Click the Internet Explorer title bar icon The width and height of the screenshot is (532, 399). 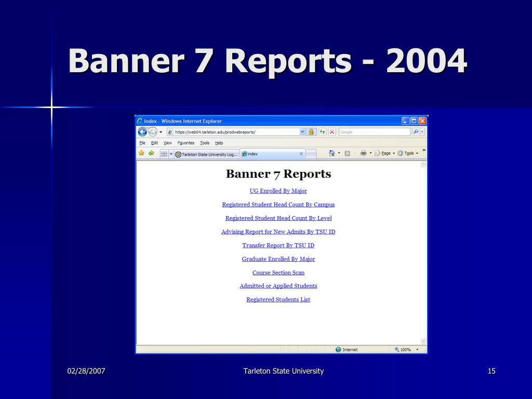pos(140,121)
